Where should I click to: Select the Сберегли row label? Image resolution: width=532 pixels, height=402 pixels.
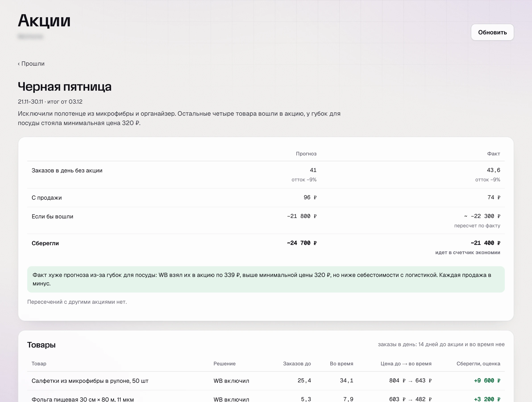tap(45, 243)
